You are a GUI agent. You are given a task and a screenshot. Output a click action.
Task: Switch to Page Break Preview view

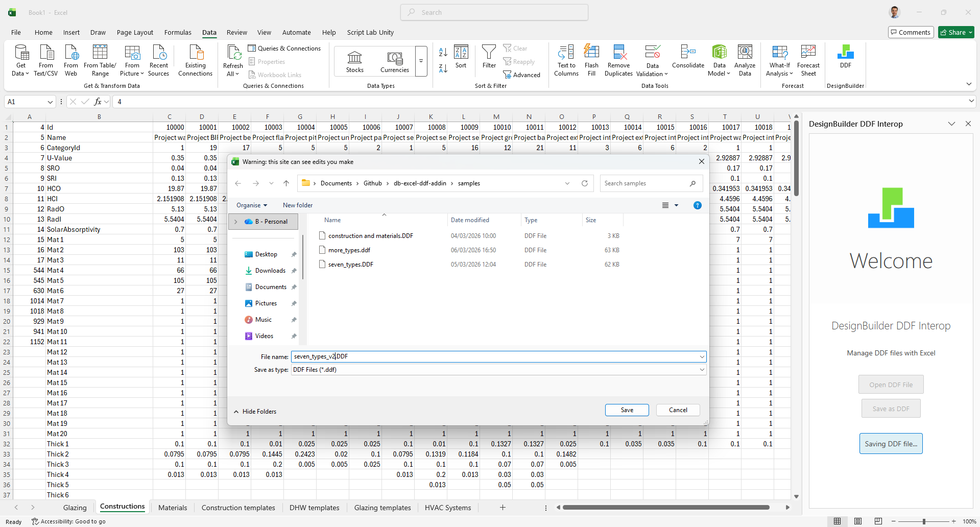(878, 521)
